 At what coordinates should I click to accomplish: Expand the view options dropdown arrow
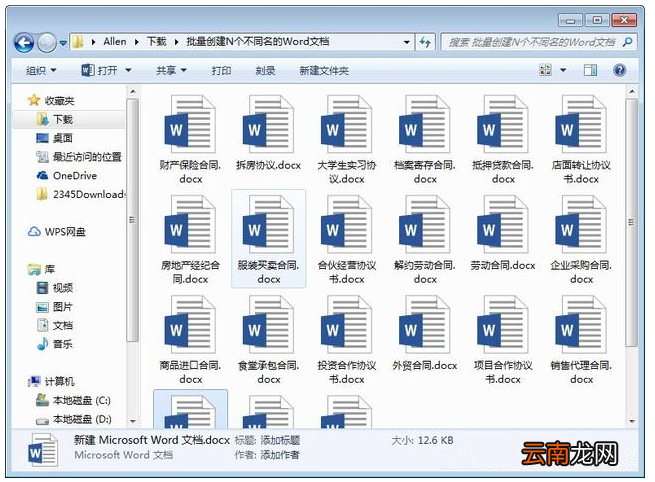point(563,70)
